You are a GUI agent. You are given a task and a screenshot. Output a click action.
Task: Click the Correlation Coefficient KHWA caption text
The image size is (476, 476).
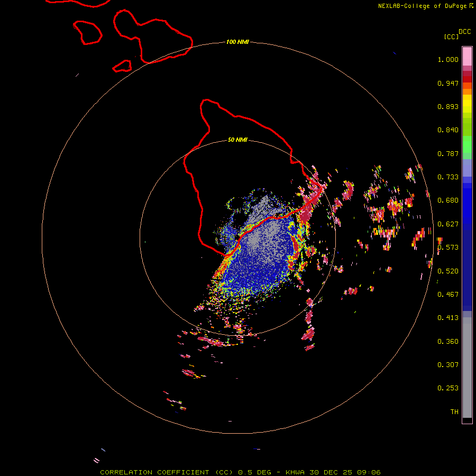tap(240, 472)
